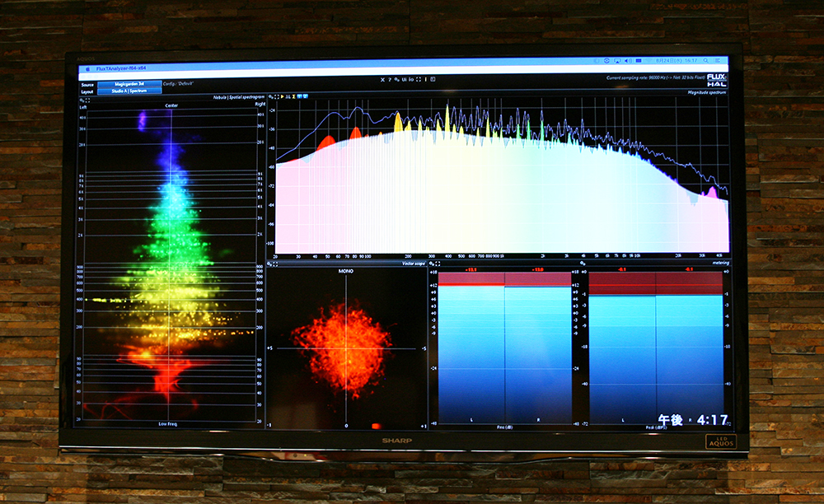Click the fullscreen icon in the center toolbar
824x504 pixels.
(419, 80)
